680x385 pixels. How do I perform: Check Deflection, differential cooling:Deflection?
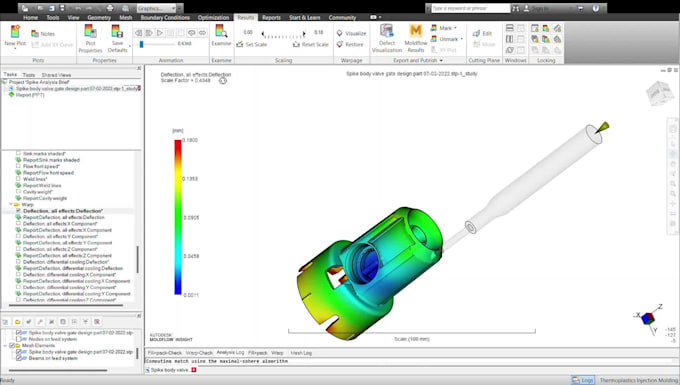click(x=18, y=262)
